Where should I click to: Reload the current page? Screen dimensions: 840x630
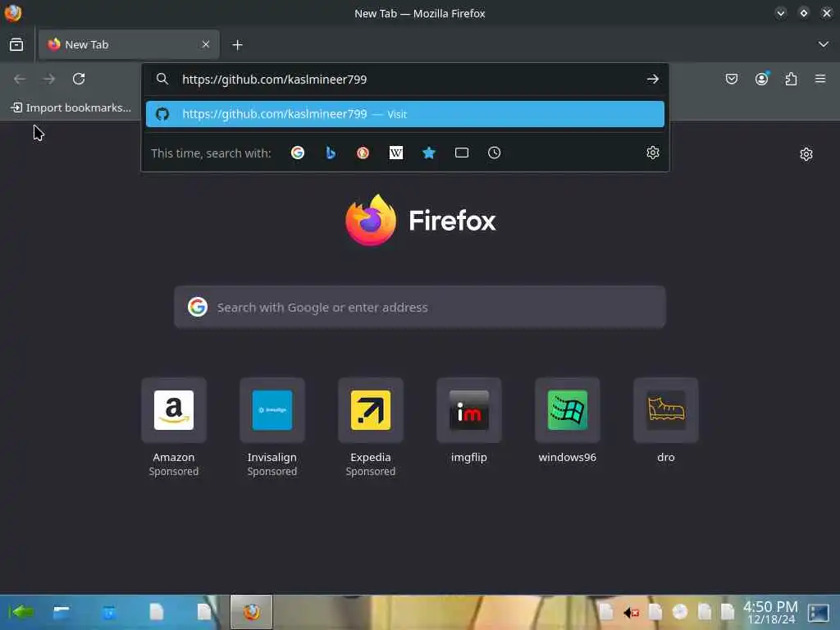(79, 80)
